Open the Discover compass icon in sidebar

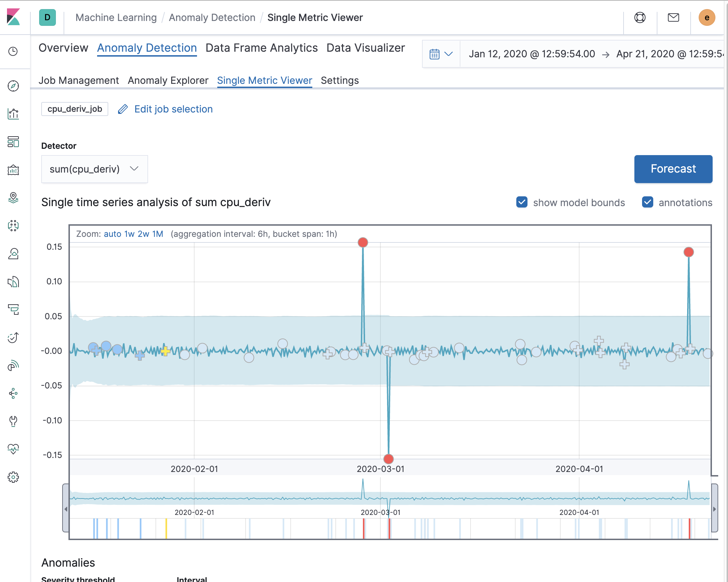coord(13,86)
